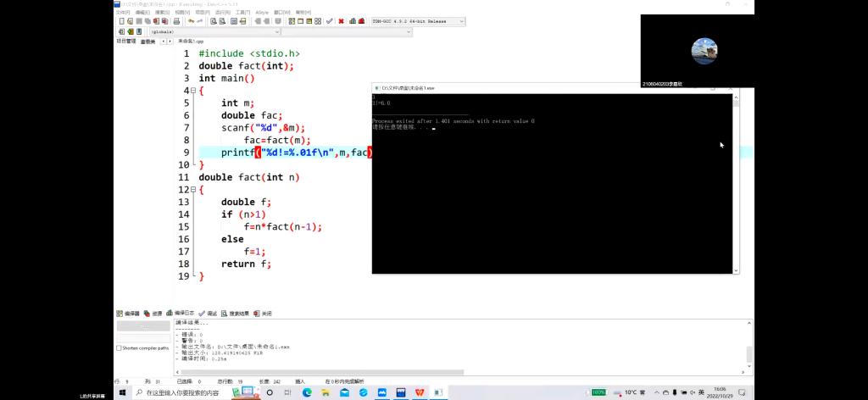The height and width of the screenshot is (400, 868).
Task: Click the red X stop execution icon
Action: click(x=341, y=21)
